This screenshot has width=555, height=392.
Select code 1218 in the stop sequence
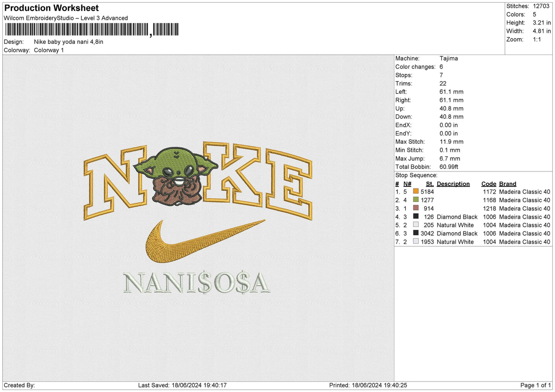pos(489,208)
